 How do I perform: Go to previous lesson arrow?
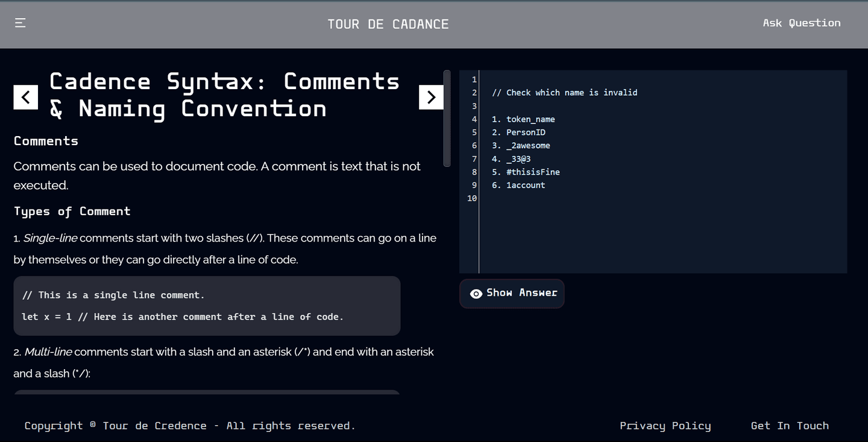pos(26,97)
